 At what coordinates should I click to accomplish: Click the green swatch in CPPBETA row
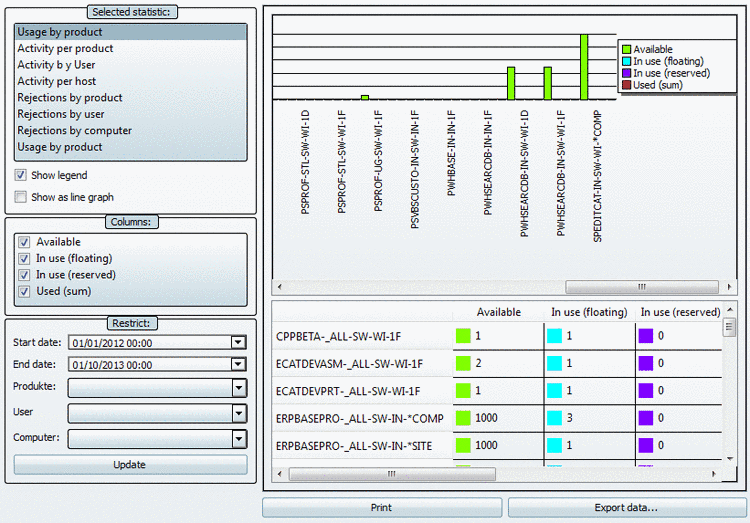pyautogui.click(x=463, y=336)
